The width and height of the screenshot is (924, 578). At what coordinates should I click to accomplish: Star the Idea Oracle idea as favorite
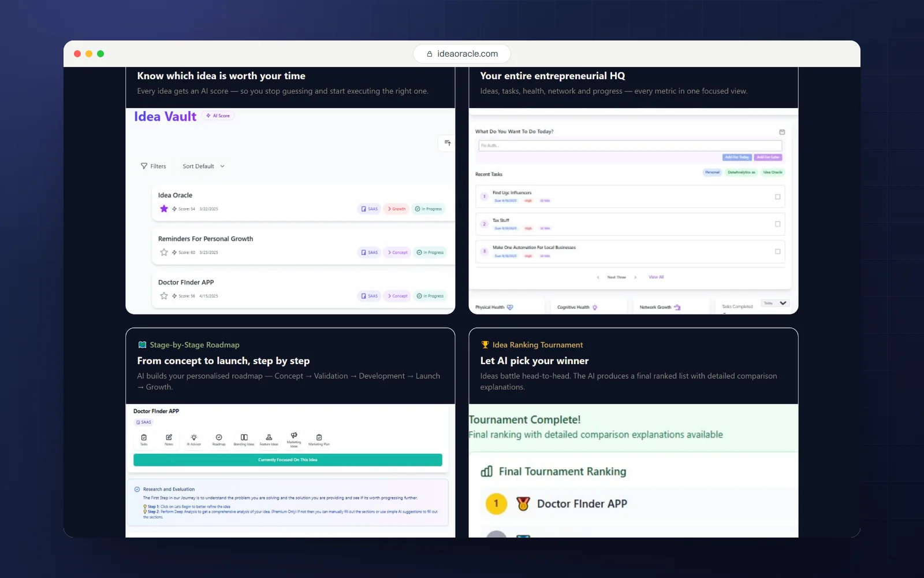[164, 209]
